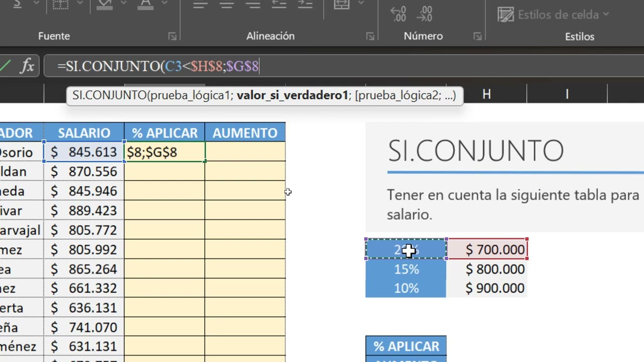The height and width of the screenshot is (362, 644).
Task: Click the SI.CONJUNTO title text
Action: tap(475, 150)
